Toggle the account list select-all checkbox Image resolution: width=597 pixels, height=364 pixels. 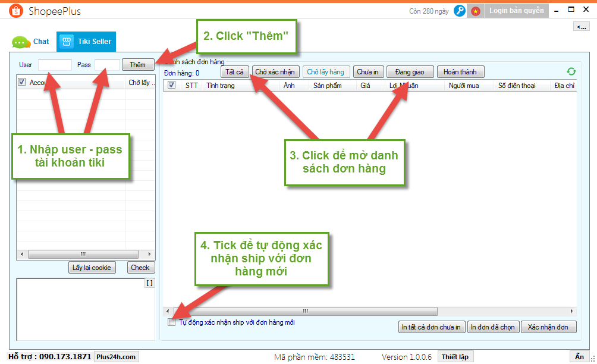point(21,82)
